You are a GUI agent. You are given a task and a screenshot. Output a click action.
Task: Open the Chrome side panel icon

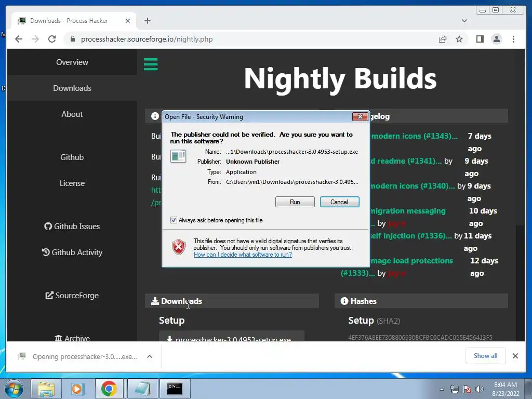480,39
